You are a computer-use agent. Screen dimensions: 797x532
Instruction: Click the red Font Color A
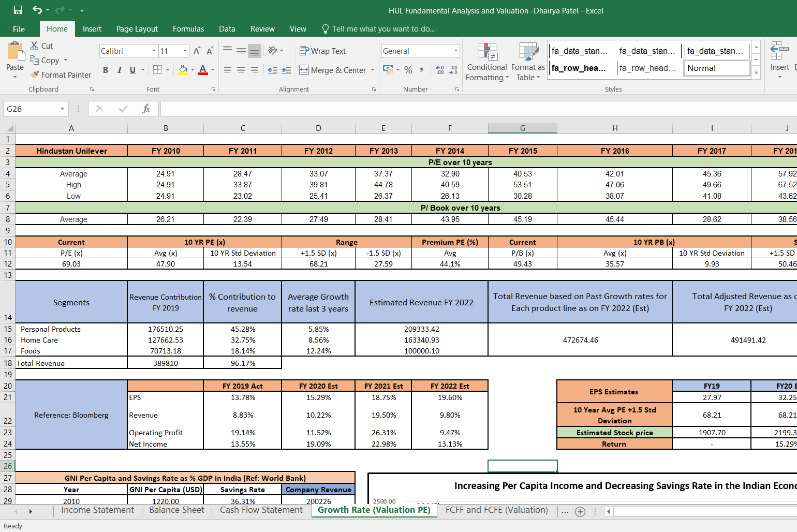[x=203, y=70]
